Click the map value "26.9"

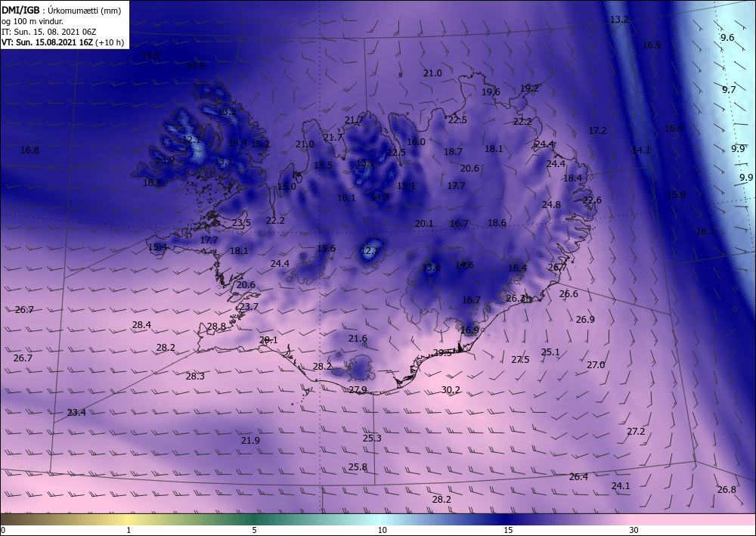(x=585, y=320)
